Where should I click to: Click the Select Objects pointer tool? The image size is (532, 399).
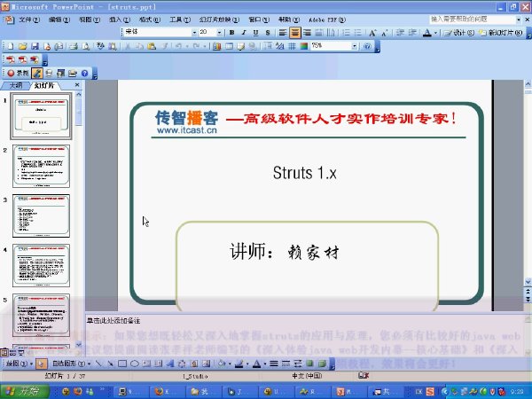pyautogui.click(x=41, y=364)
